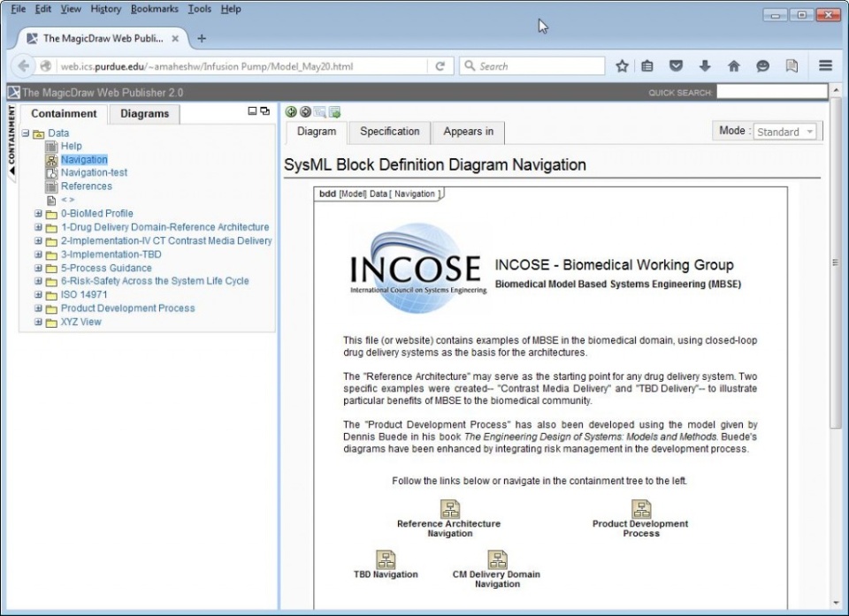The width and height of the screenshot is (849, 616).
Task: Collapse the vertical CONTAINMENT side panel handle
Action: [11, 140]
